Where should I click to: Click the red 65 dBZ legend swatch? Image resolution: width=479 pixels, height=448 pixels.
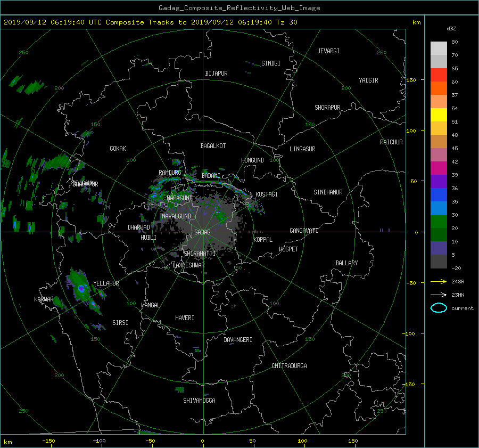[439, 75]
